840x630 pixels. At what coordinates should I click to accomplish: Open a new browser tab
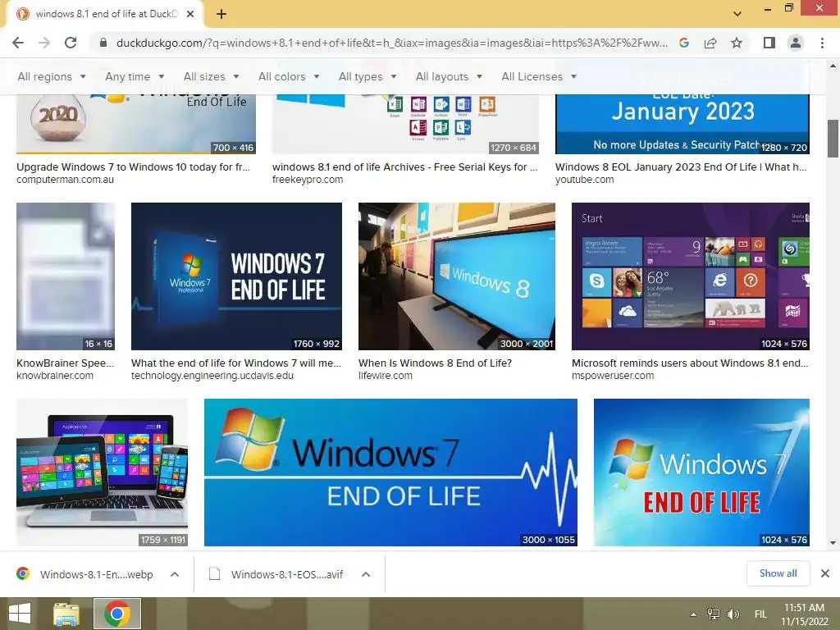[221, 14]
